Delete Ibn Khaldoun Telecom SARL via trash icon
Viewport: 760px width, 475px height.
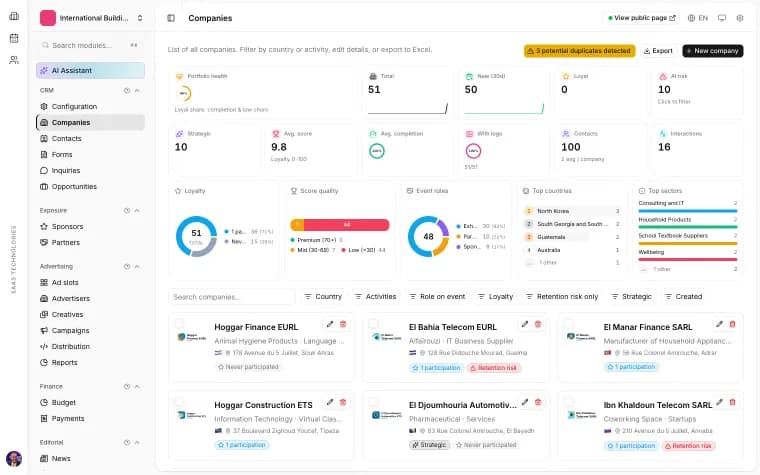[x=732, y=402]
